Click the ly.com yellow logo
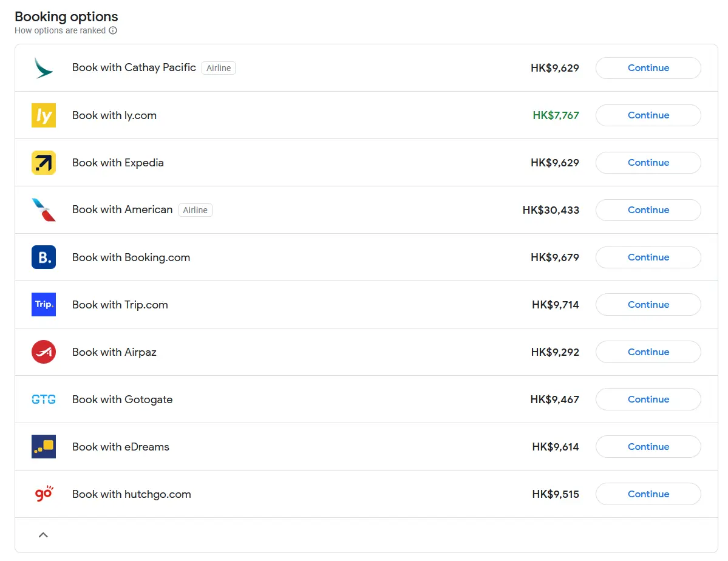Image resolution: width=728 pixels, height=561 pixels. [44, 115]
